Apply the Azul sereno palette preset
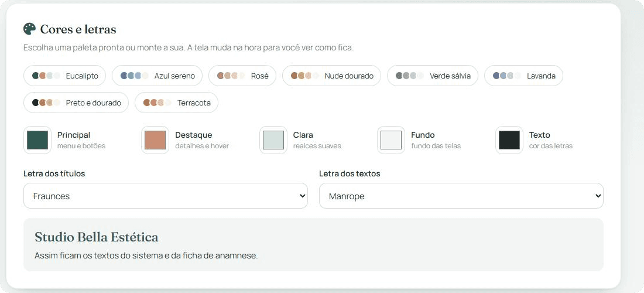Screen dimensions: 644x293 [157, 76]
